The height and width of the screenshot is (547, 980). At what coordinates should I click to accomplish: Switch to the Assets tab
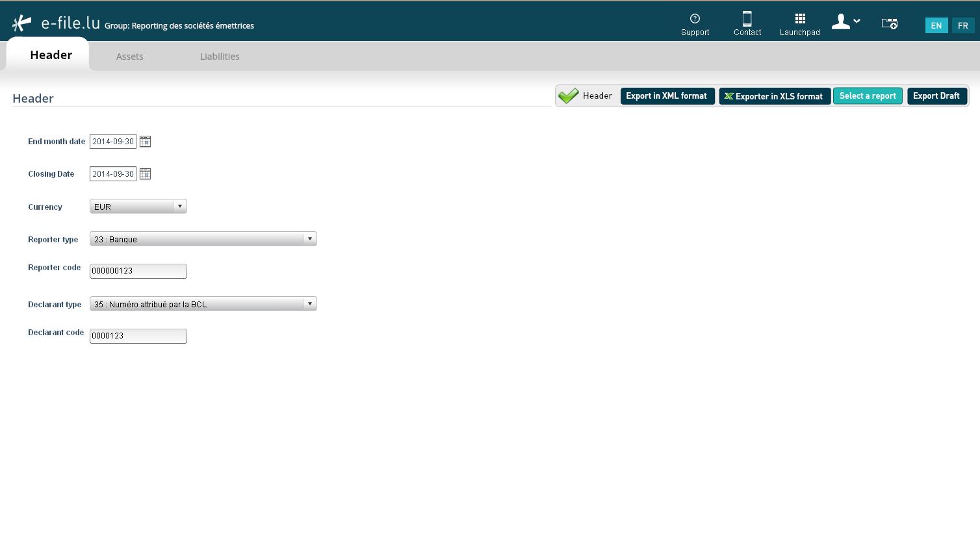(x=130, y=57)
